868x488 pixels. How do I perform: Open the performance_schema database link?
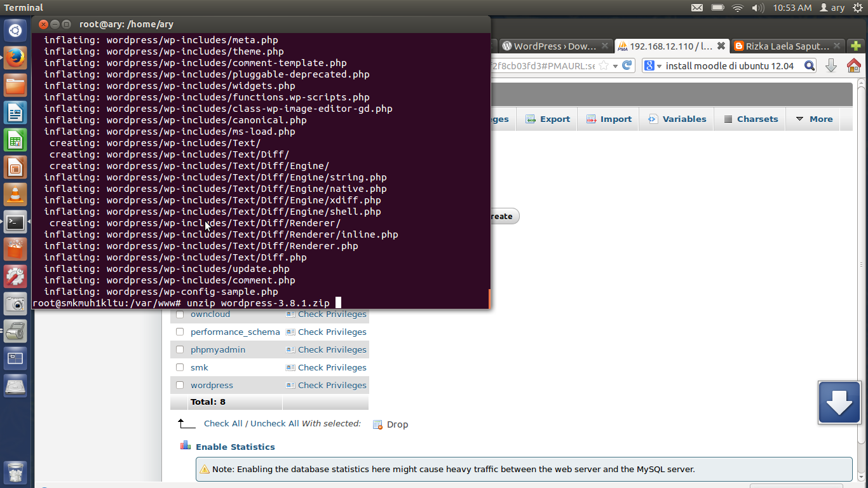pos(235,332)
